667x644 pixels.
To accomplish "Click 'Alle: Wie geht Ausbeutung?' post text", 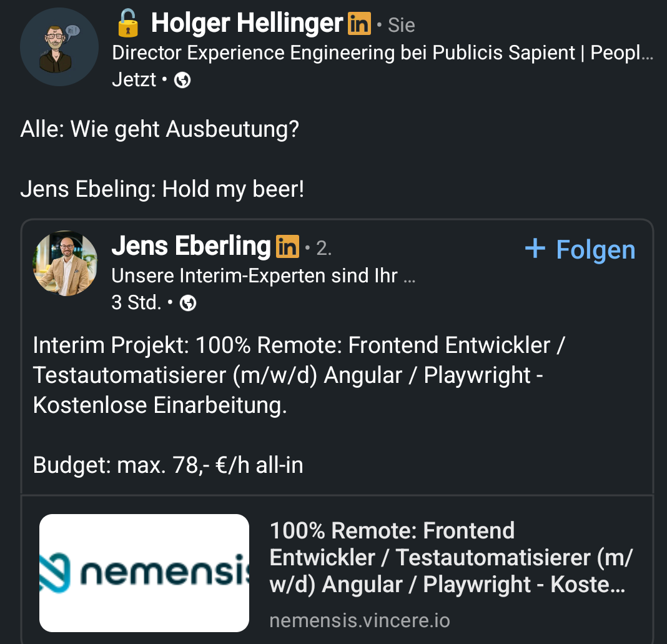I will tap(160, 129).
